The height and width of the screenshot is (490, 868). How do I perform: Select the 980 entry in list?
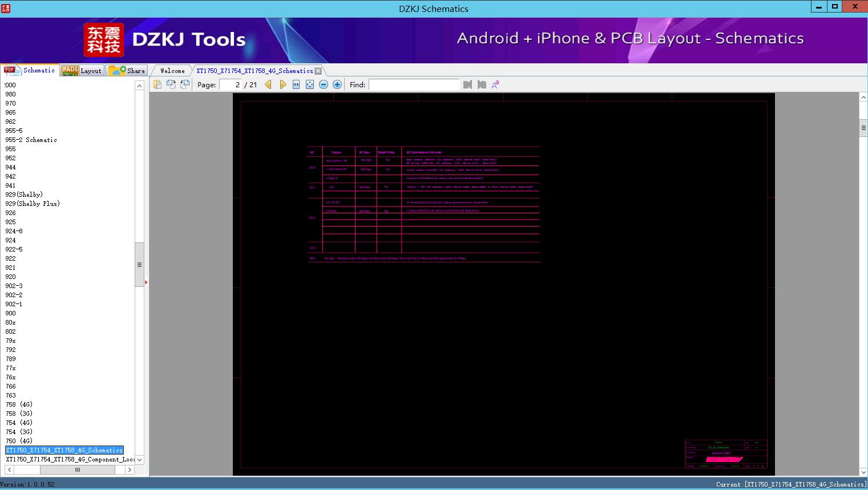(11, 94)
